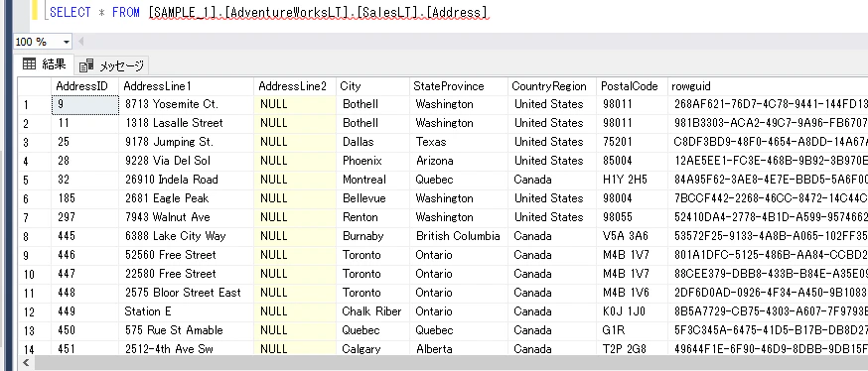Click the PostalCode cell 'K0J 1J0'
Viewport: 868px width, 371px height.
pos(633,311)
